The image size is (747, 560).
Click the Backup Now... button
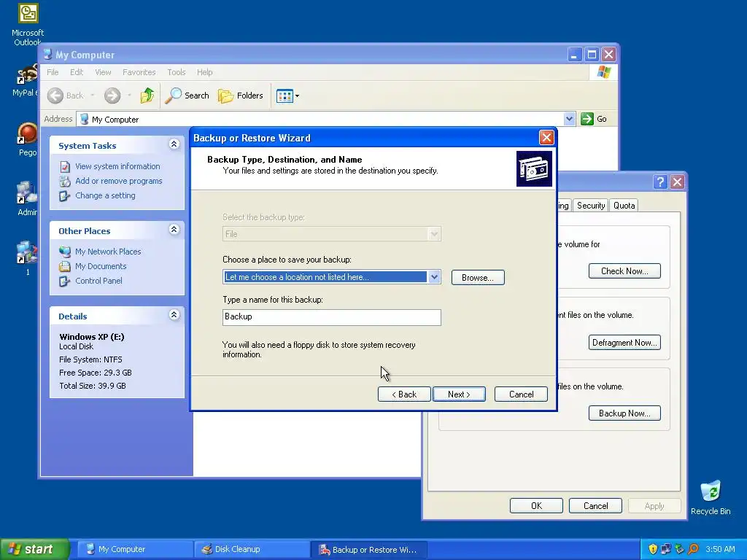coord(624,413)
